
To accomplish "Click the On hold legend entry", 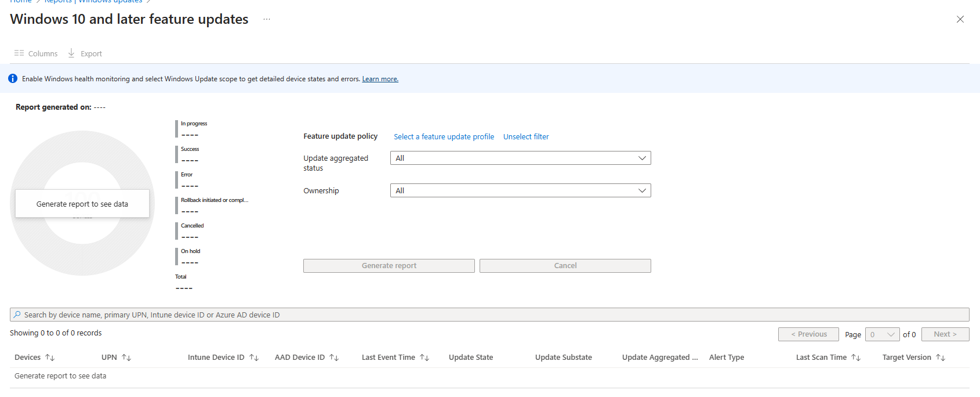I will pyautogui.click(x=188, y=257).
